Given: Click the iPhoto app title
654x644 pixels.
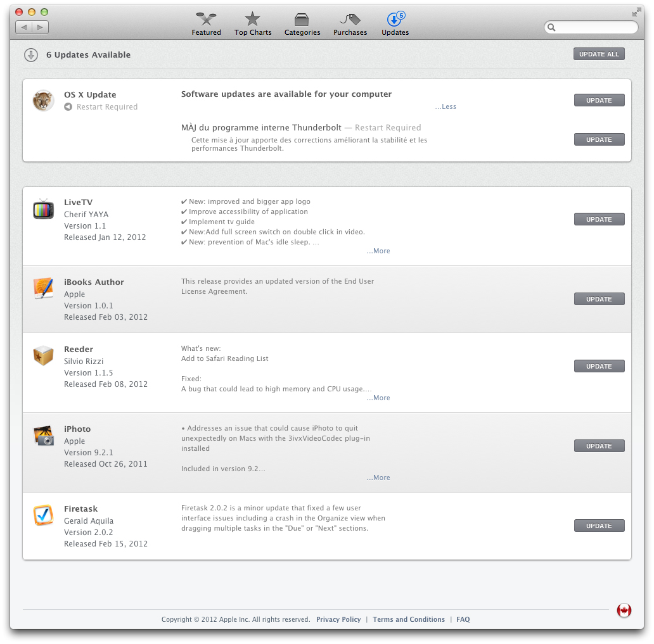Looking at the screenshot, I should coord(77,429).
